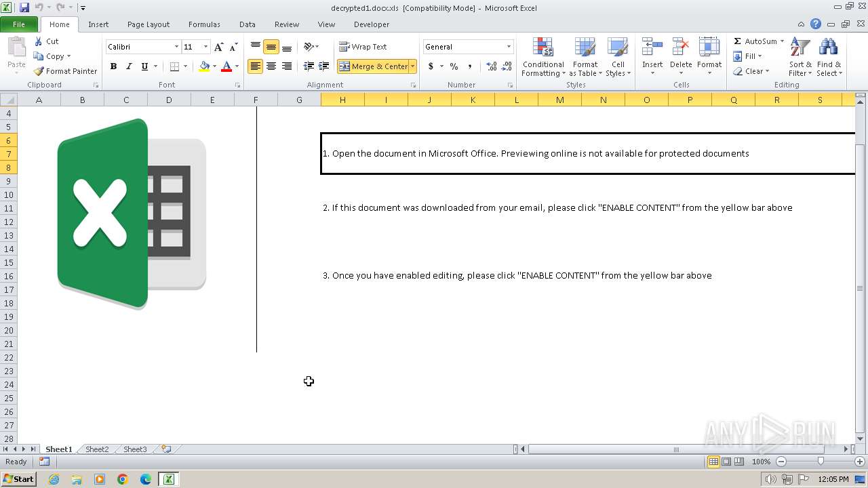Click the zoom slider handle
The height and width of the screenshot is (488, 868).
pos(821,462)
